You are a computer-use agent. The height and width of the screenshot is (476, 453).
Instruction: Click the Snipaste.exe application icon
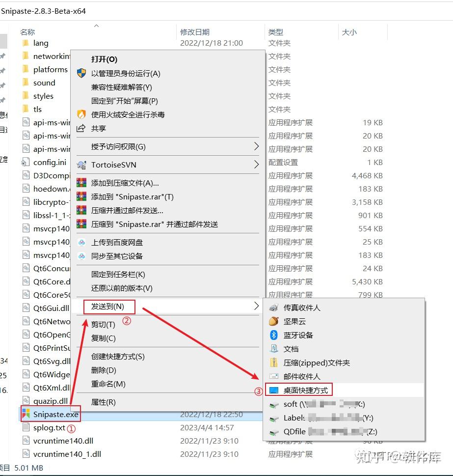[26, 414]
